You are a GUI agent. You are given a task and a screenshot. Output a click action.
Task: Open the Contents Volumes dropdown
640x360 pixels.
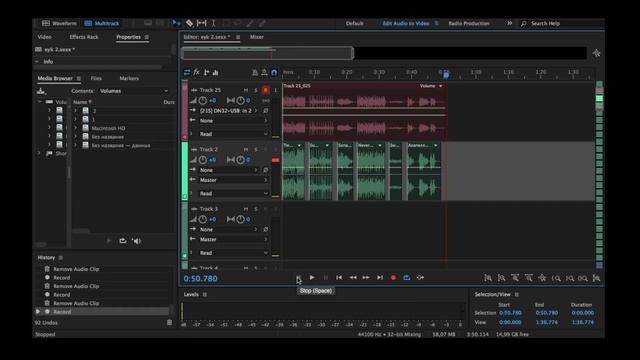(133, 91)
